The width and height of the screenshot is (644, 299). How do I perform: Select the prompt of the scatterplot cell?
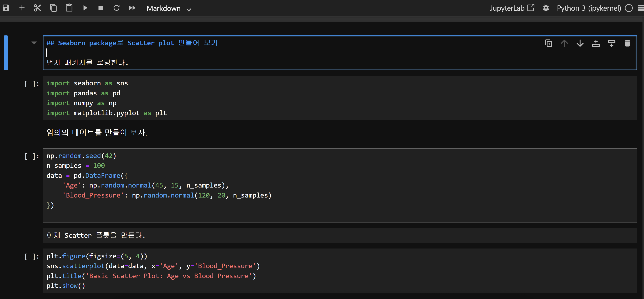click(x=32, y=257)
